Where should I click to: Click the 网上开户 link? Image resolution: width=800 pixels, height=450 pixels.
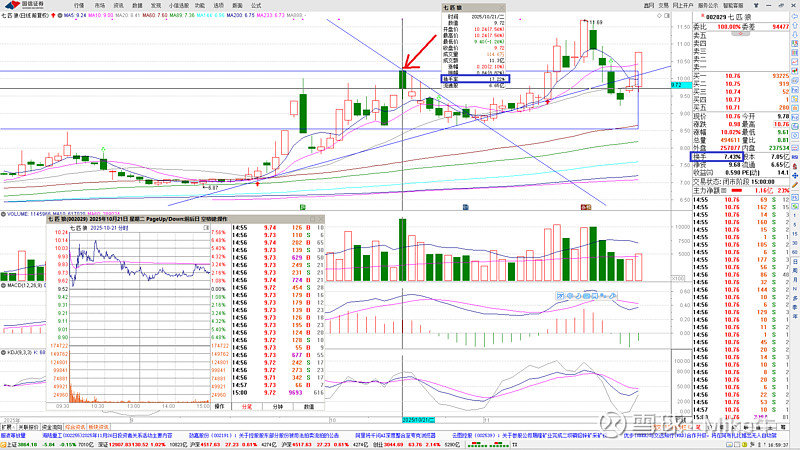coord(683,5)
